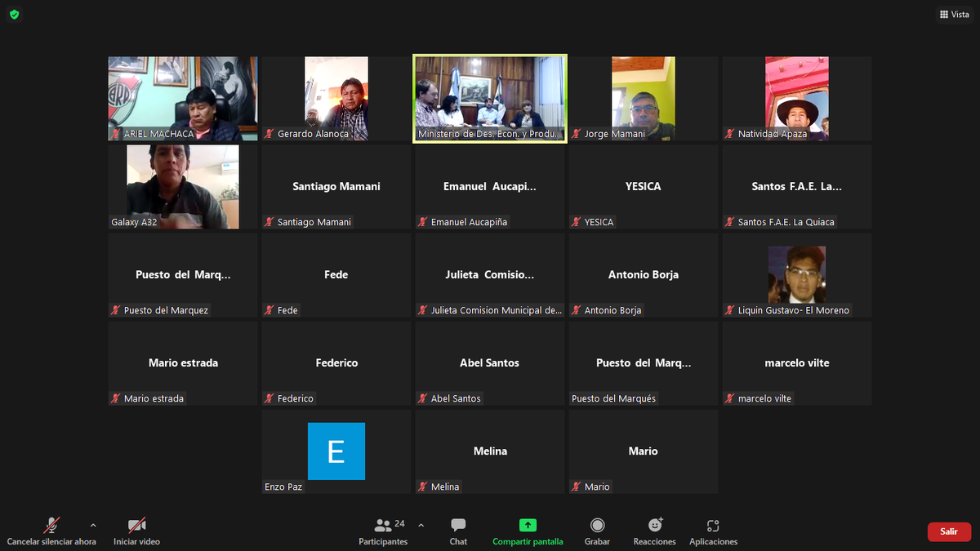Click muted mic icon beside Gerardo Alanoca
This screenshot has height=551, width=980.
[x=269, y=134]
